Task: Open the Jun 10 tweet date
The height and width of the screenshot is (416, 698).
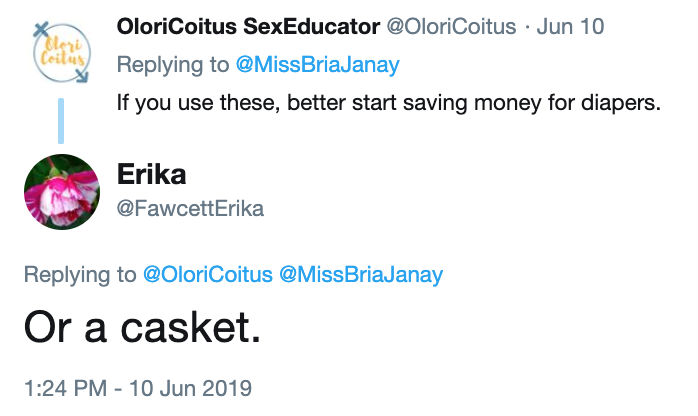Action: point(571,27)
